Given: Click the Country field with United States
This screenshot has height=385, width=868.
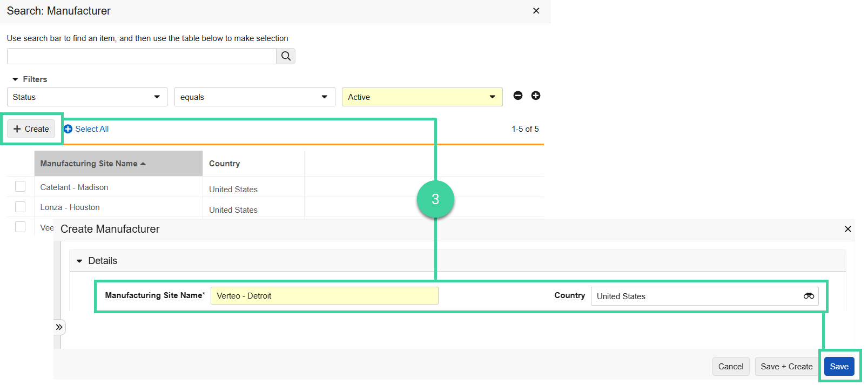Looking at the screenshot, I should pos(704,296).
